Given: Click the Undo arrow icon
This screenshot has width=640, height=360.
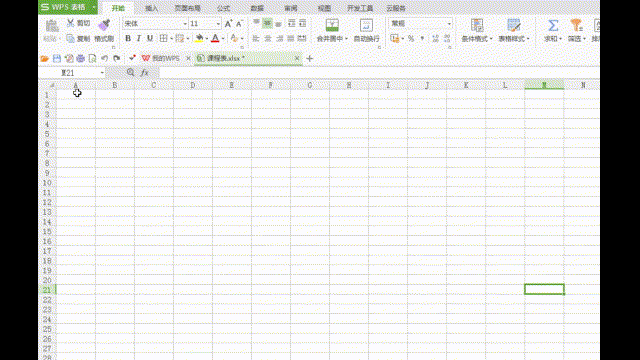Looking at the screenshot, I should (x=104, y=59).
